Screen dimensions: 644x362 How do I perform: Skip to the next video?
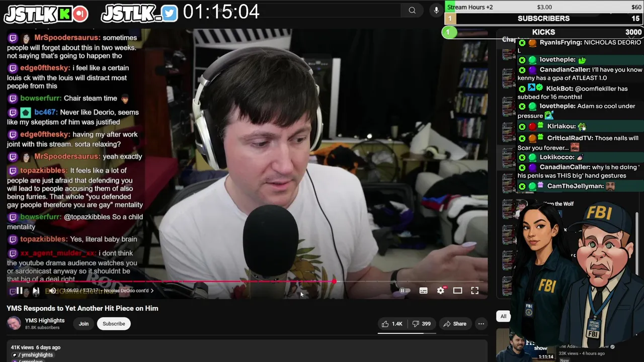pyautogui.click(x=36, y=291)
